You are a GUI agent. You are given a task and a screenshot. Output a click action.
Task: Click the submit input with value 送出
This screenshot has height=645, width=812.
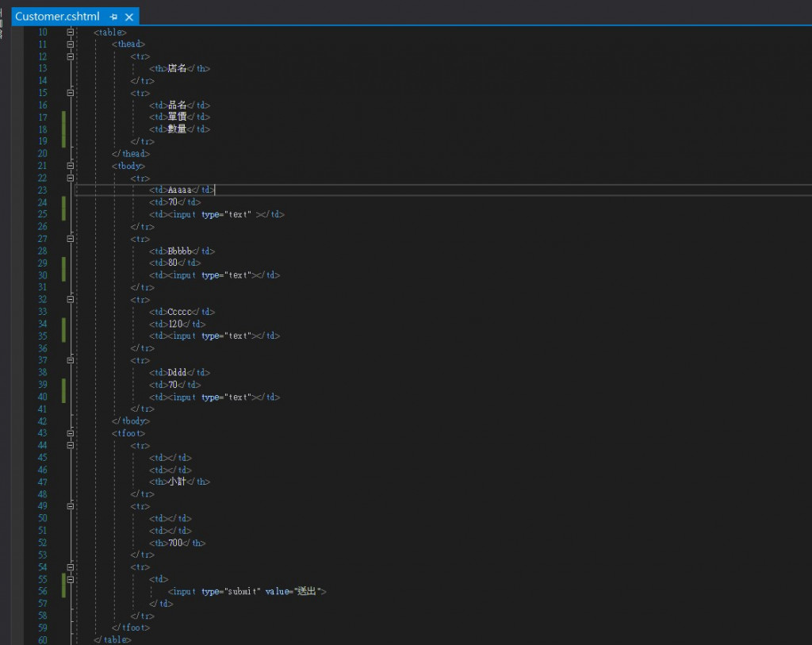point(247,591)
